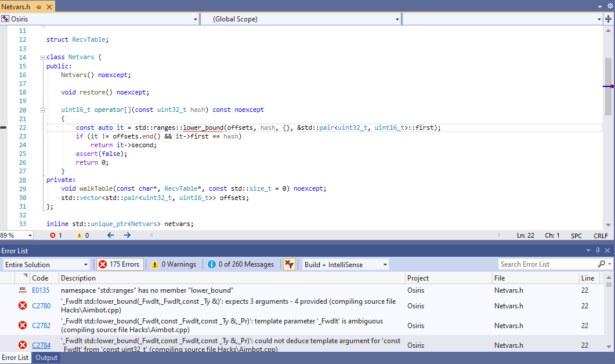Select the Error List tab
Viewport: 615px width, 364px height.
click(15, 358)
